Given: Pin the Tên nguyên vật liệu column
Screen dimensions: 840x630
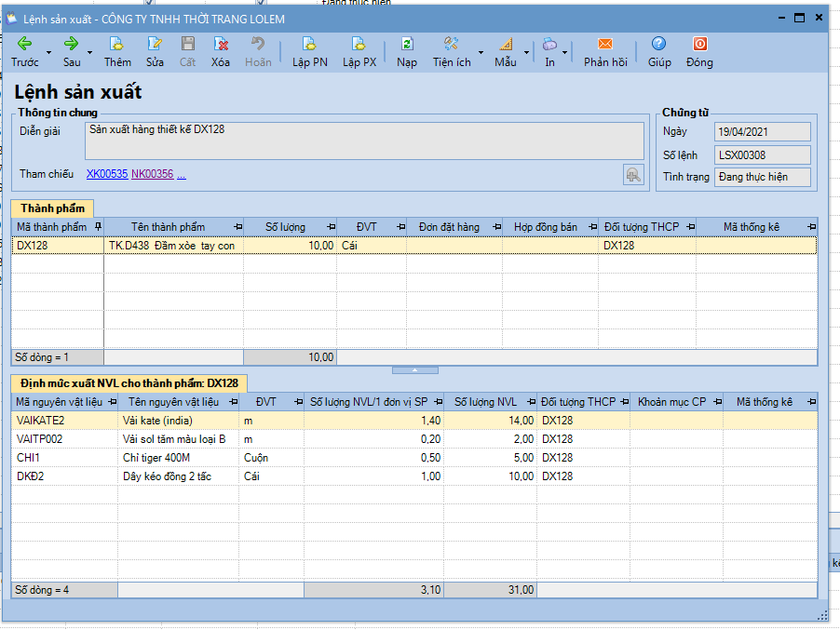Looking at the screenshot, I should pyautogui.click(x=234, y=401).
